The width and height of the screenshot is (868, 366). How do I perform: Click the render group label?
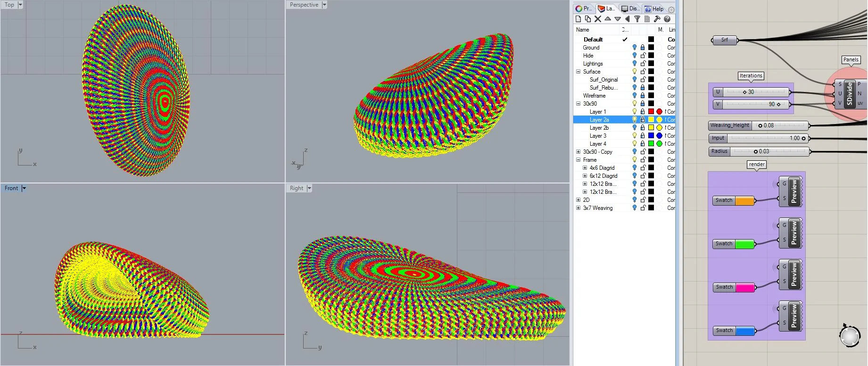pyautogui.click(x=757, y=164)
